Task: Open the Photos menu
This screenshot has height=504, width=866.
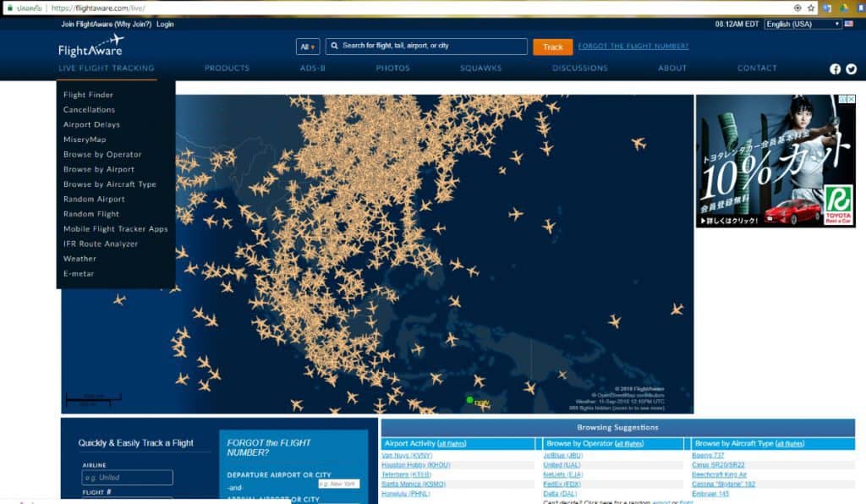Action: [392, 68]
